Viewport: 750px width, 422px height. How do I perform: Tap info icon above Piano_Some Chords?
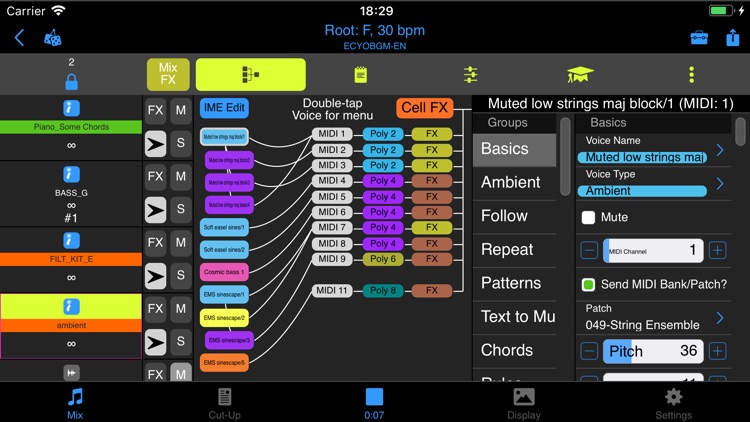[x=71, y=108]
